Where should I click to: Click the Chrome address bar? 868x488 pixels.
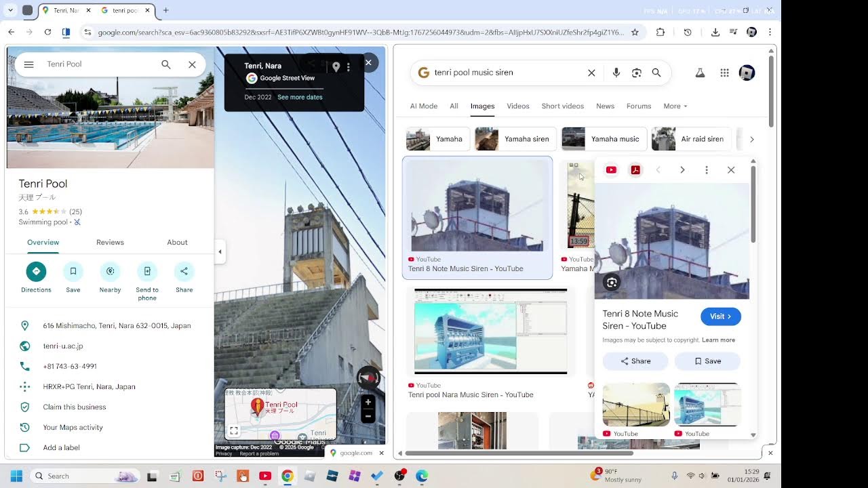(360, 32)
